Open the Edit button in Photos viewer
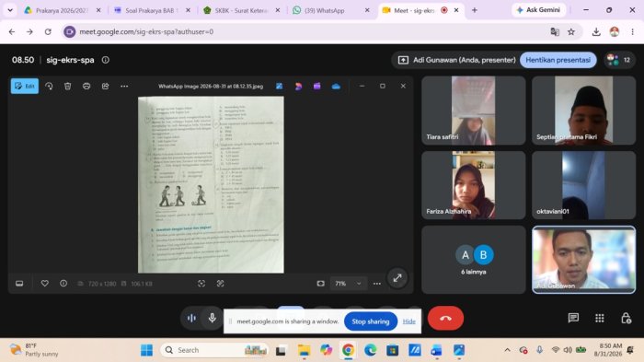644x362 pixels. [25, 86]
